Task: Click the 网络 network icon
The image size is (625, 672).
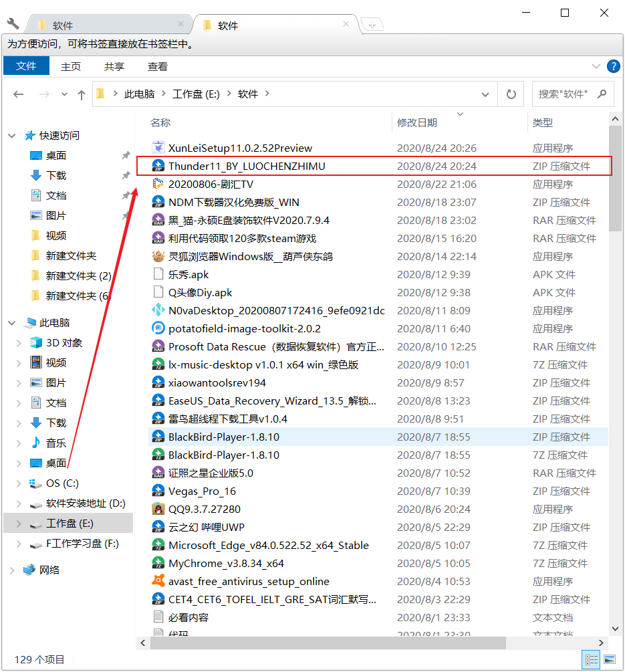Action: [29, 570]
